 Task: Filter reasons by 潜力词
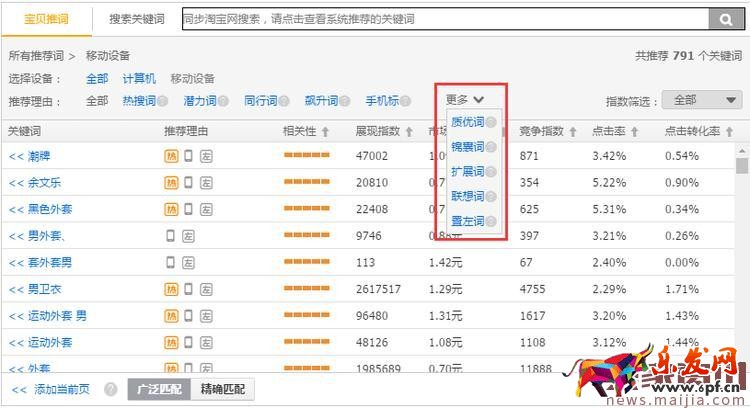pyautogui.click(x=200, y=101)
